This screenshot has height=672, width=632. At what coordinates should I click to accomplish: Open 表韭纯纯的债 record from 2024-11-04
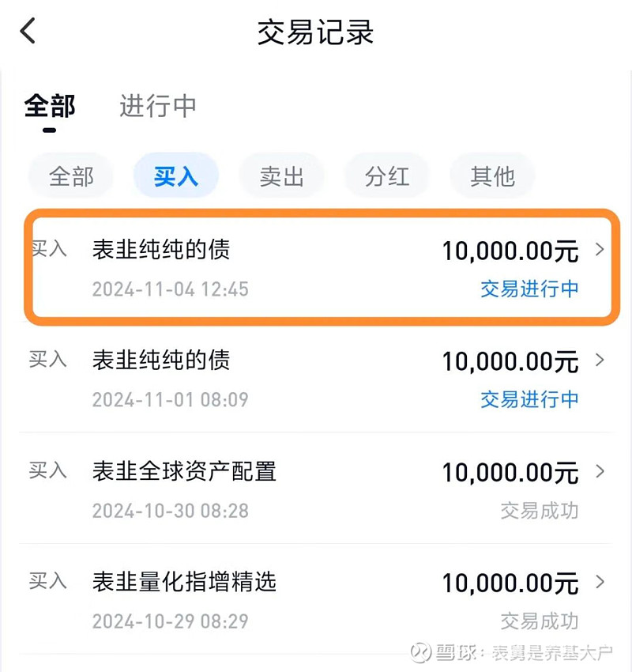(322, 267)
